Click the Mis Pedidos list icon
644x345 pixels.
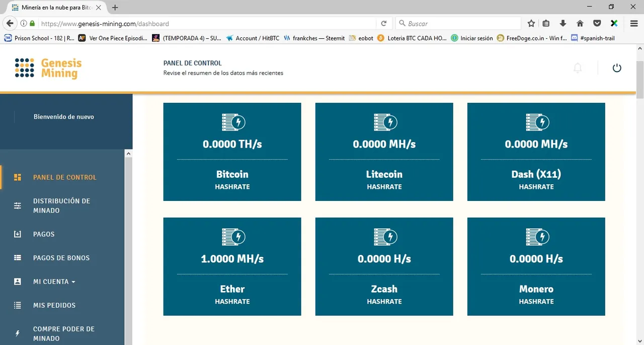click(x=18, y=305)
